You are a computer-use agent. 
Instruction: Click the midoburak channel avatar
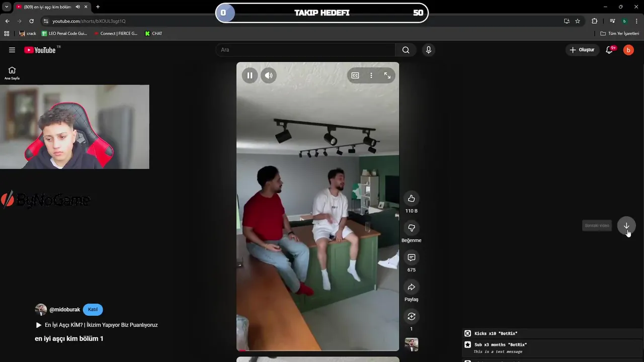click(41, 310)
